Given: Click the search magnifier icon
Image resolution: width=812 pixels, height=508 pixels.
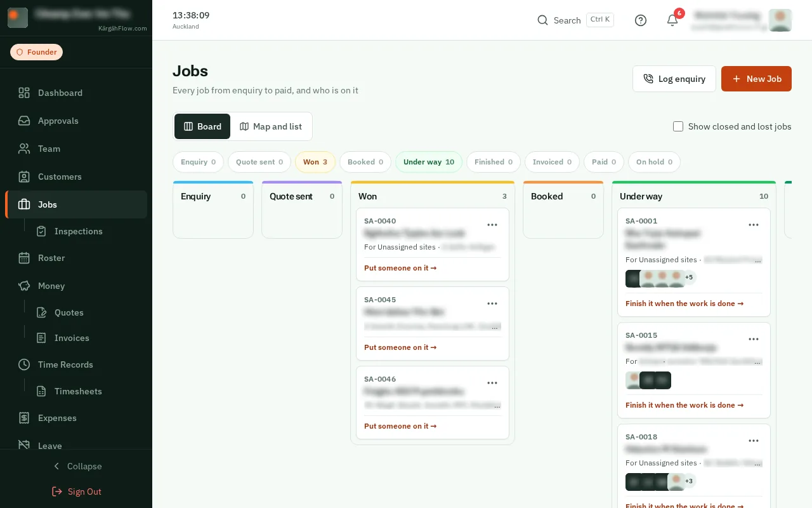Looking at the screenshot, I should click(x=542, y=20).
